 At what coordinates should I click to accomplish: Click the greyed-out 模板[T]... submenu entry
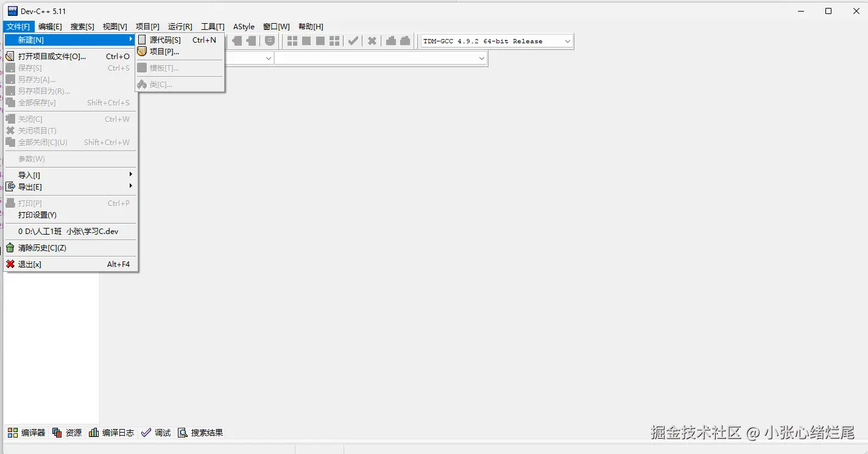[x=180, y=68]
